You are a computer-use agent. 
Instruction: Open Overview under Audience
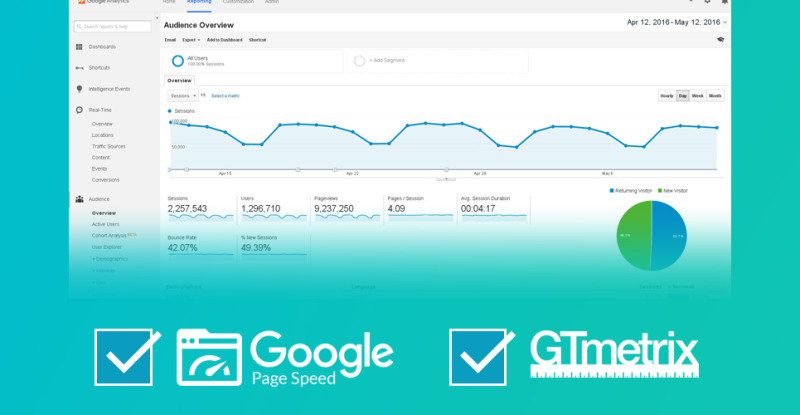click(104, 213)
